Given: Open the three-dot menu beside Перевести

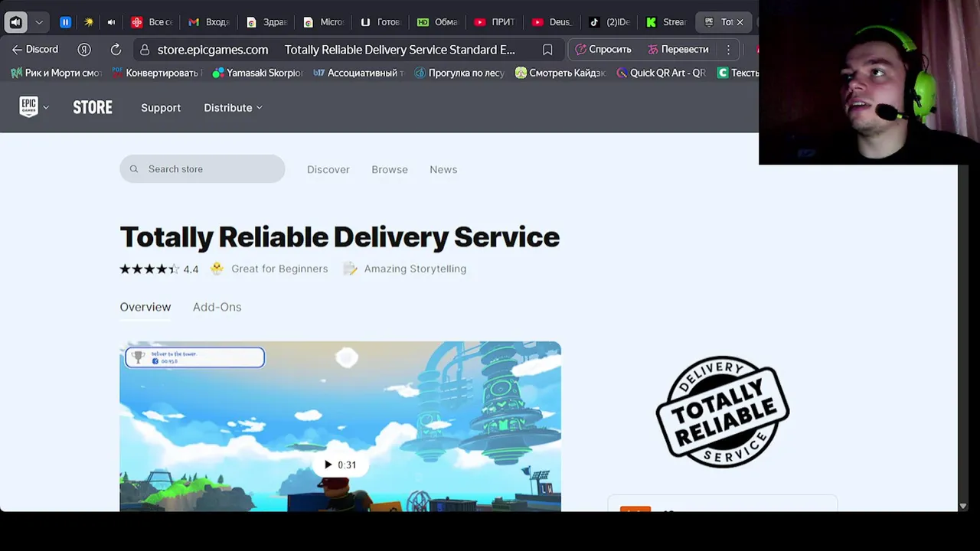Looking at the screenshot, I should (x=728, y=49).
